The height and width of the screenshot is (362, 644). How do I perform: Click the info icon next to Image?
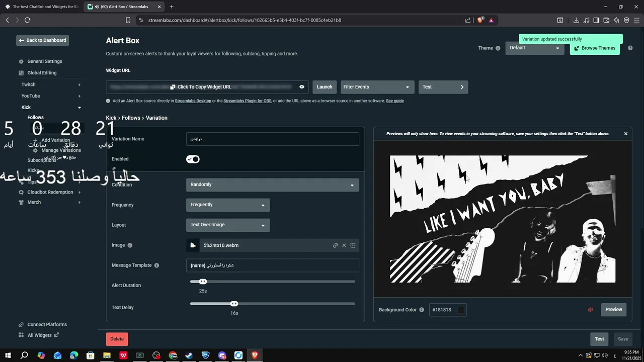(130, 245)
